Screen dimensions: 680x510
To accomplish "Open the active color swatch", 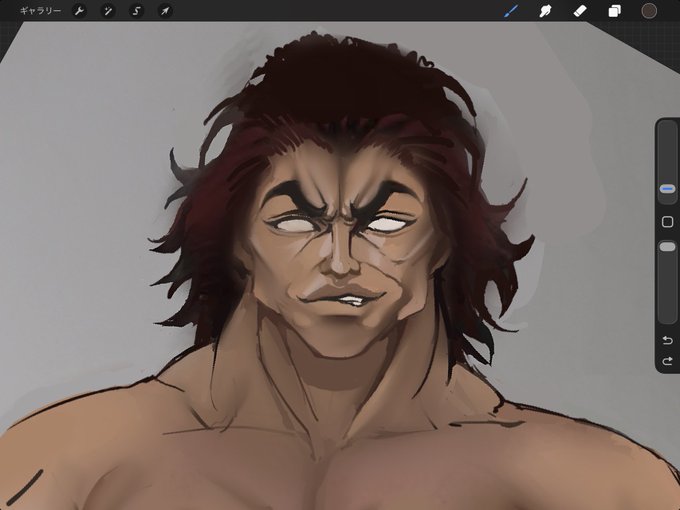I will pyautogui.click(x=649, y=11).
